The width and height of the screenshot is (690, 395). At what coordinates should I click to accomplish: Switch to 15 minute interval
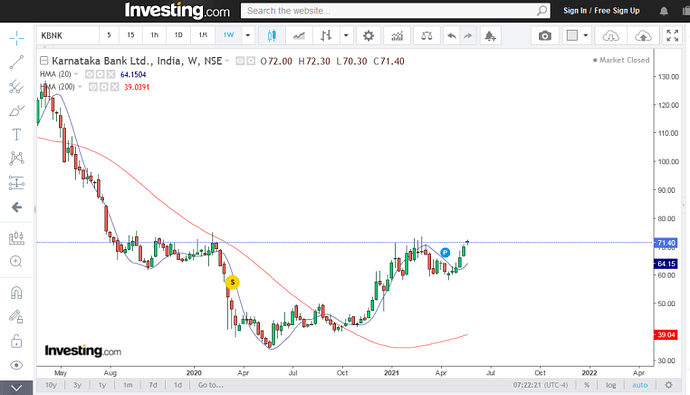click(131, 35)
